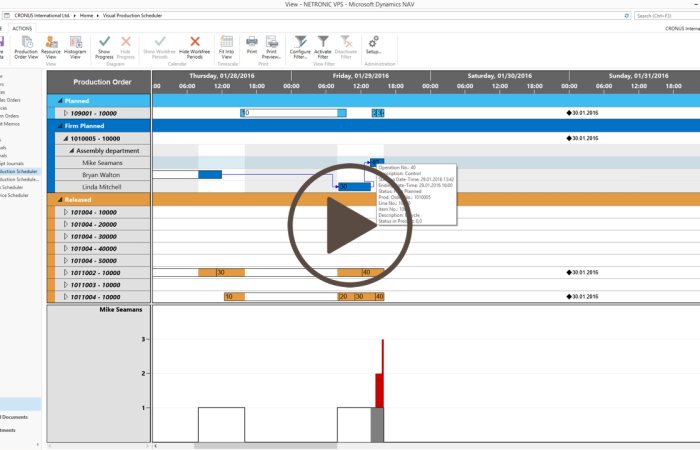Expand order 101004 - 40000

point(66,248)
